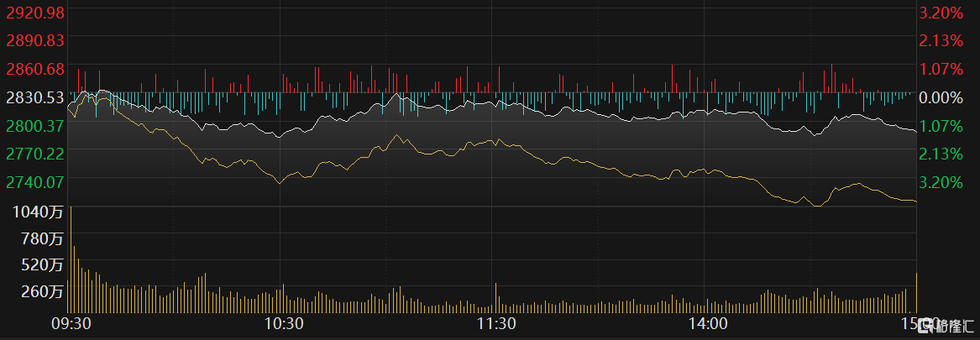Click the 1040万 volume label
The height and width of the screenshot is (340, 980).
[x=38, y=212]
